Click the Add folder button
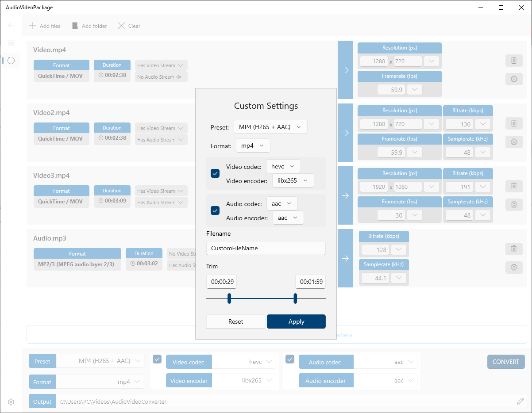The width and height of the screenshot is (532, 413). 89,26
